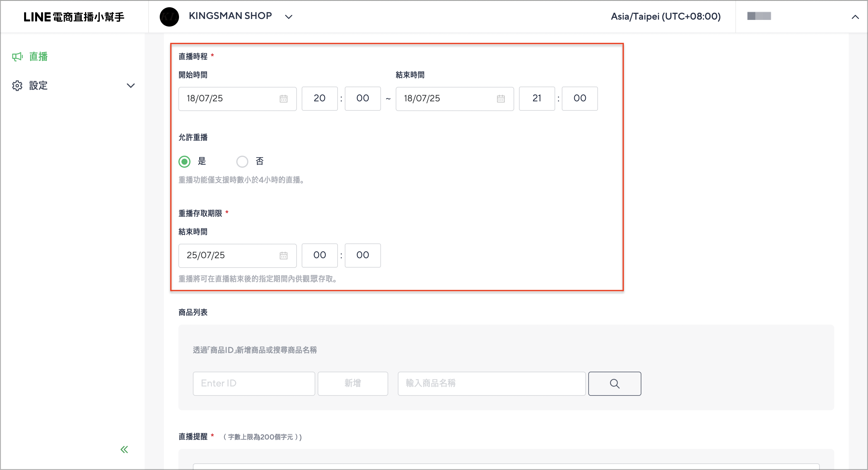
Task: Click the start time hour field showing 20
Action: 319,98
